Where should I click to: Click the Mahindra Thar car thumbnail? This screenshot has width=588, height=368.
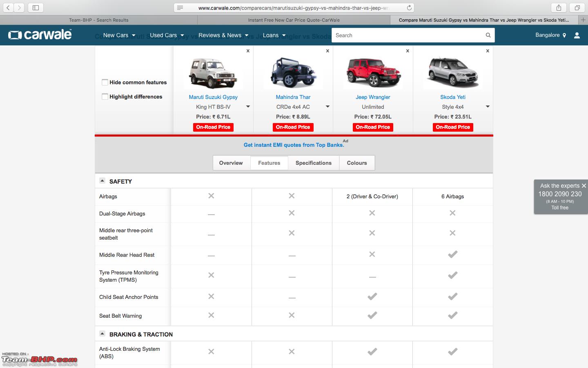tap(293, 73)
